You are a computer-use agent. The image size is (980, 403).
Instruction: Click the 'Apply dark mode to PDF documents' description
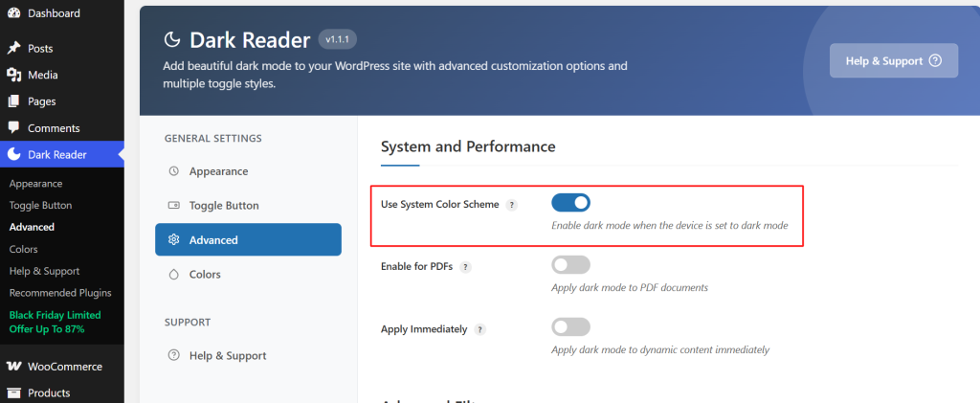pos(630,287)
